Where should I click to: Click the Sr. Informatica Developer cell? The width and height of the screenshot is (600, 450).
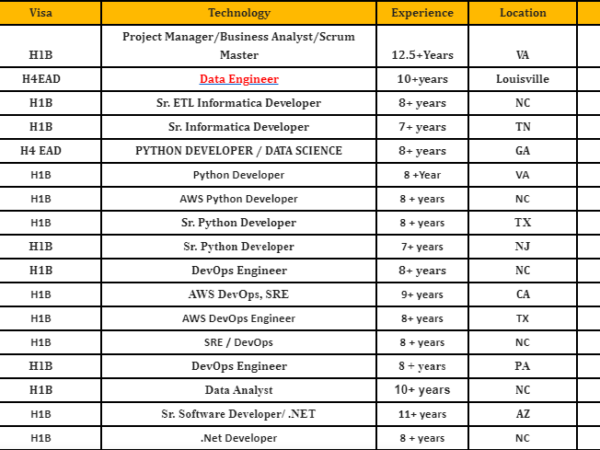point(238,127)
